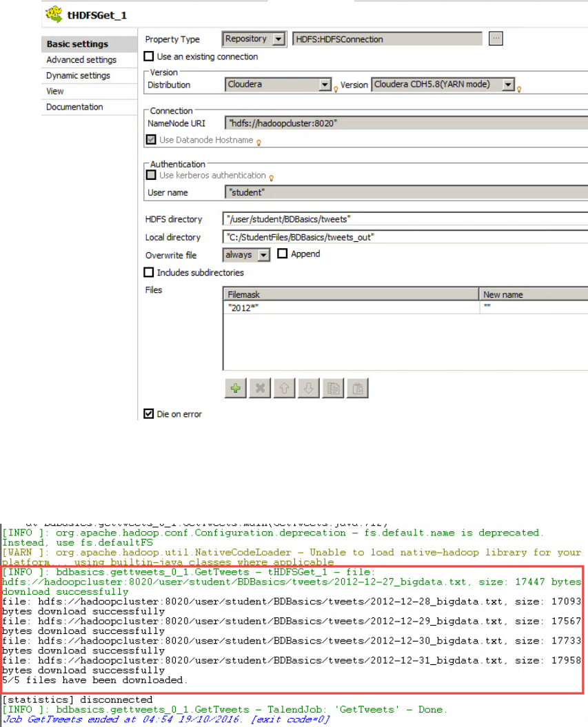Expand the Distribution Cloudera dropdown

(x=325, y=85)
